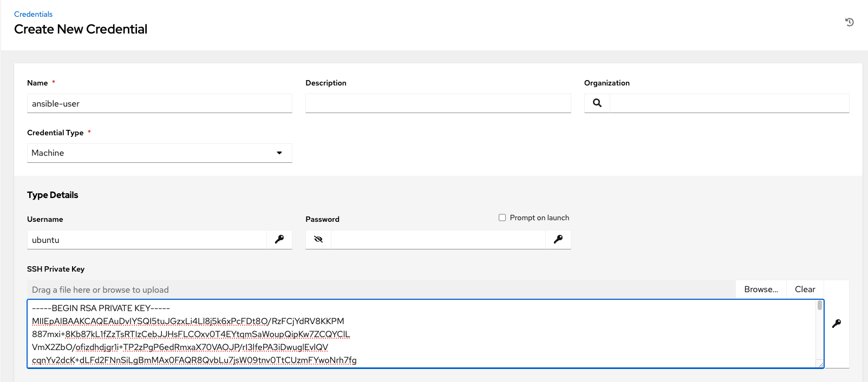Viewport: 868px width, 382px height.
Task: Click the key icon beside SSH Private Key
Action: coord(837,324)
